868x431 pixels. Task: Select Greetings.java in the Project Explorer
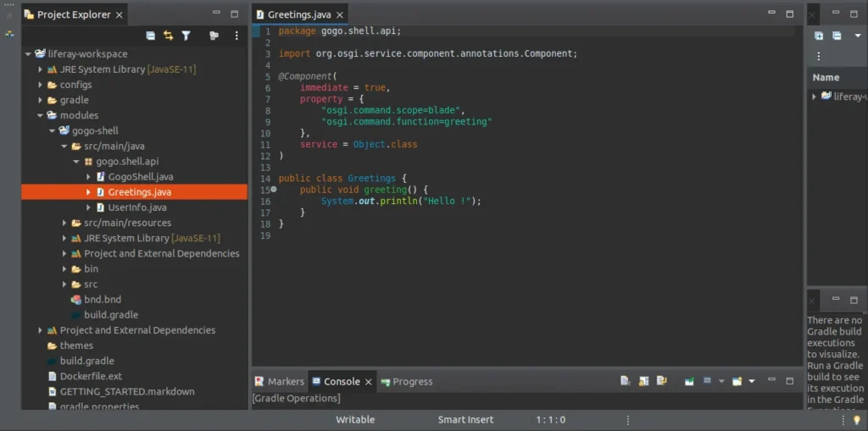pyautogui.click(x=135, y=192)
